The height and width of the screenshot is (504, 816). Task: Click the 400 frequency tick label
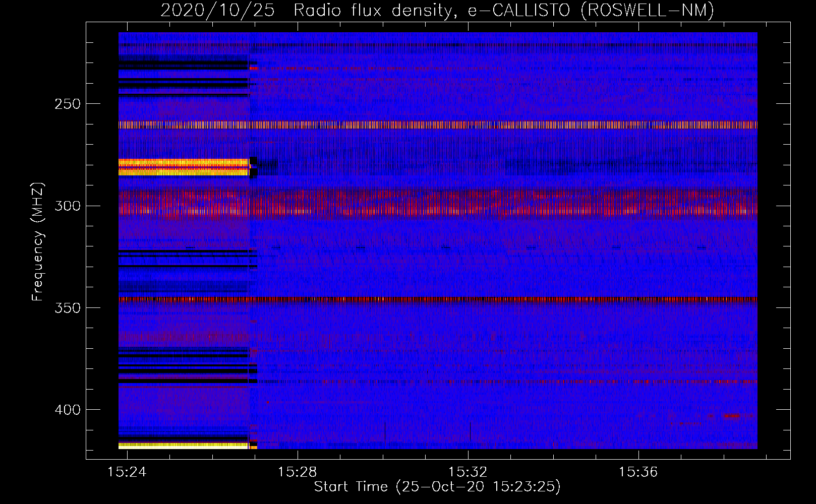68,410
